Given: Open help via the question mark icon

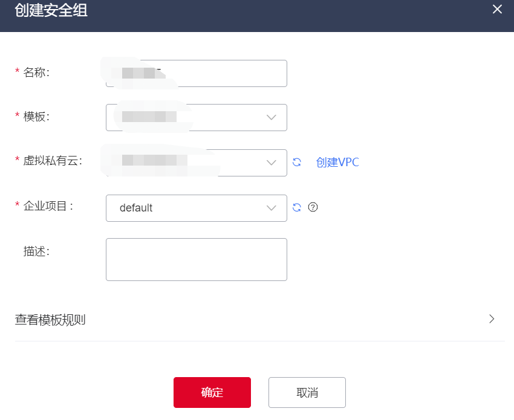Looking at the screenshot, I should coord(313,208).
